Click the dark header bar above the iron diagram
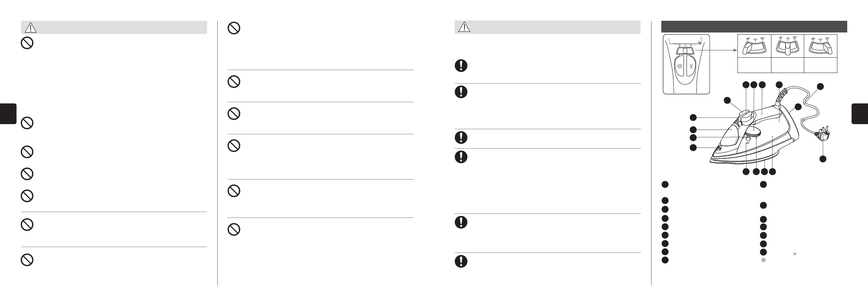 tap(754, 27)
